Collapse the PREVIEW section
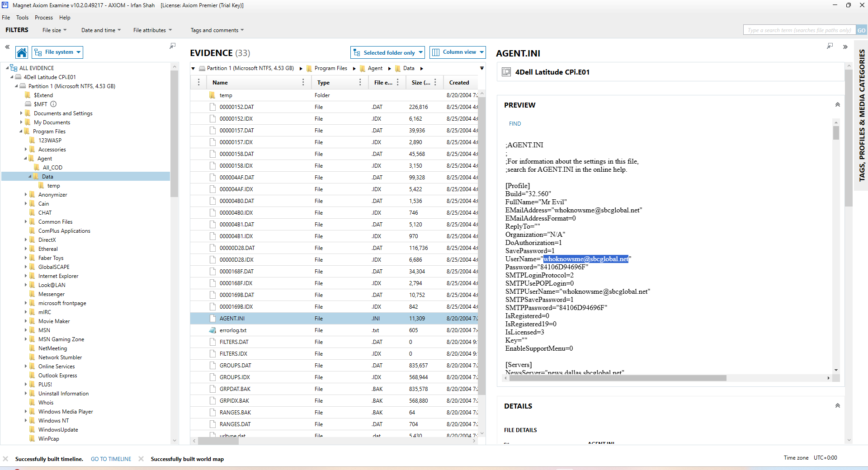This screenshot has width=868, height=470. click(837, 105)
